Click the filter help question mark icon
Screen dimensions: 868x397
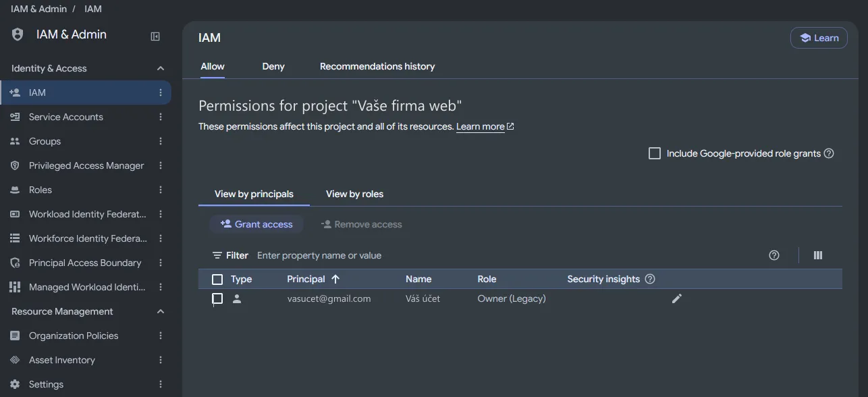pos(774,255)
